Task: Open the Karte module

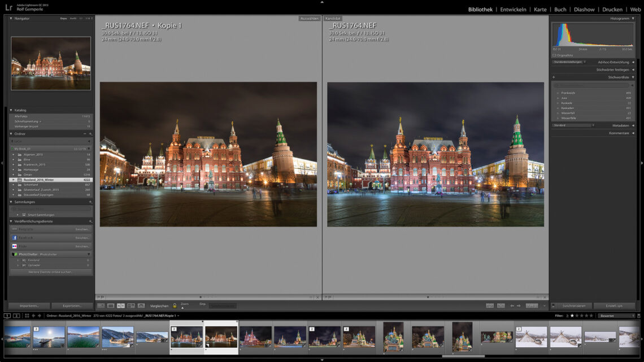Action: pos(540,10)
